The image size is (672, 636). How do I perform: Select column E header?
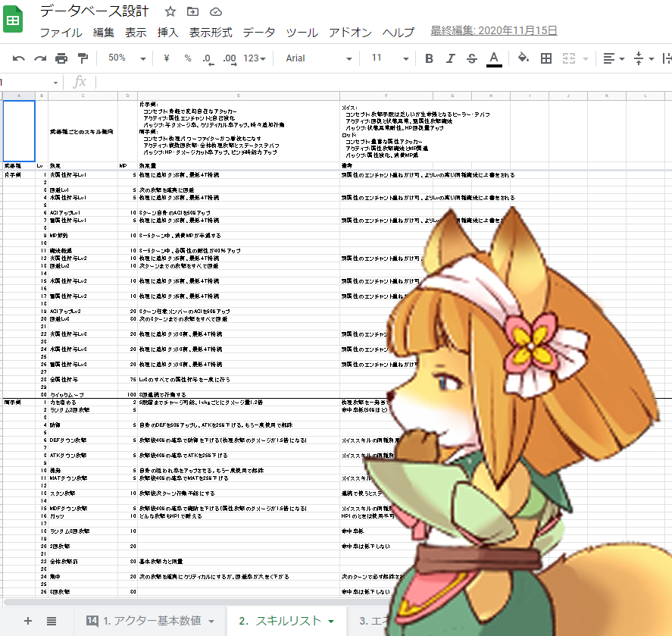[x=239, y=96]
